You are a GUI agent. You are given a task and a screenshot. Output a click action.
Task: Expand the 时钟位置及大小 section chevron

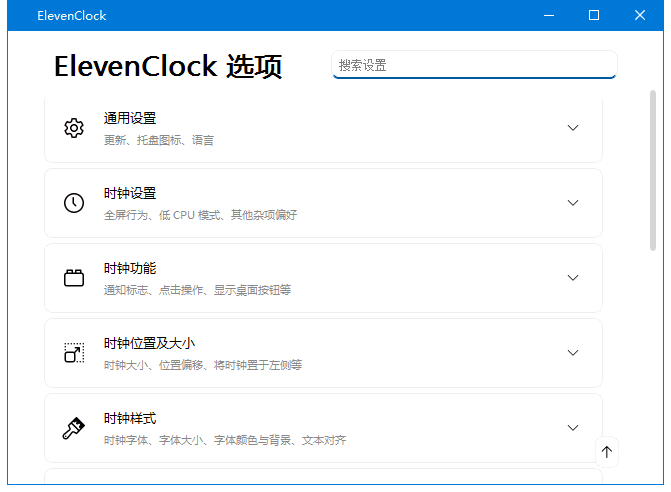tap(573, 353)
